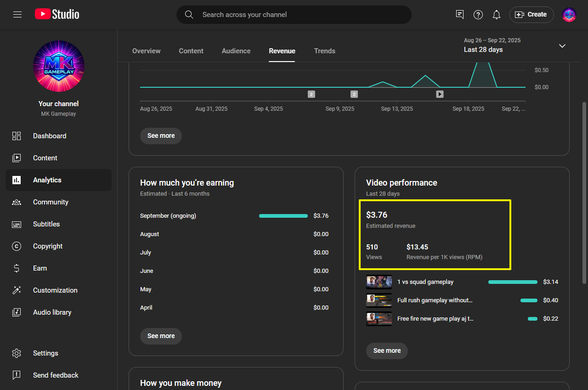Click the account avatar in top right
The height and width of the screenshot is (390, 588).
click(x=569, y=15)
